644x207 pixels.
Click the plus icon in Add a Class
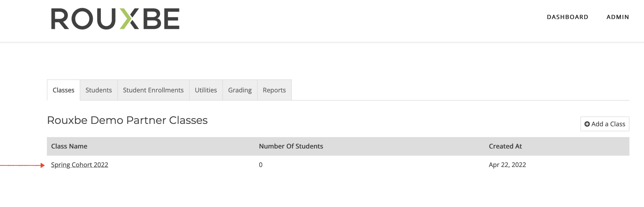(587, 124)
